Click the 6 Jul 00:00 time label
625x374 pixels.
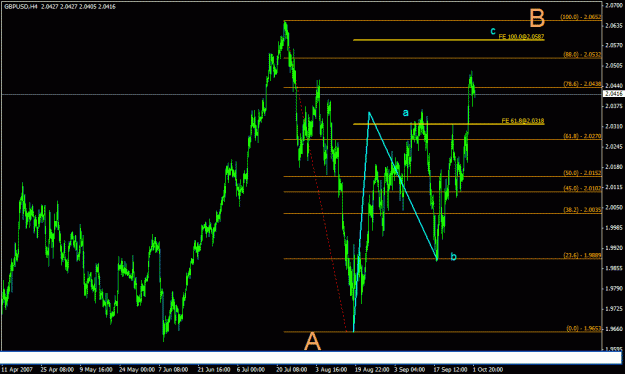(x=251, y=370)
